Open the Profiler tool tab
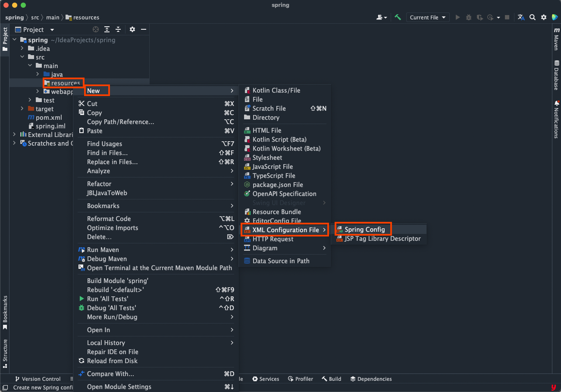The image size is (561, 392). point(301,379)
